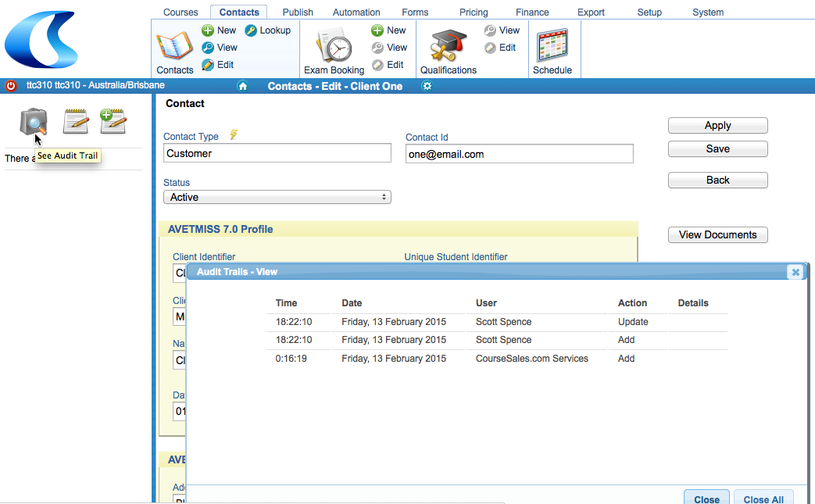Select the Contacts tab
Image resolution: width=815 pixels, height=504 pixels.
(239, 12)
